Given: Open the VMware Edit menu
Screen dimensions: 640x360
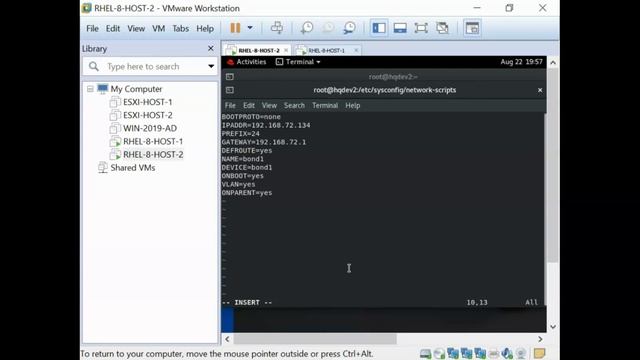Looking at the screenshot, I should (113, 28).
